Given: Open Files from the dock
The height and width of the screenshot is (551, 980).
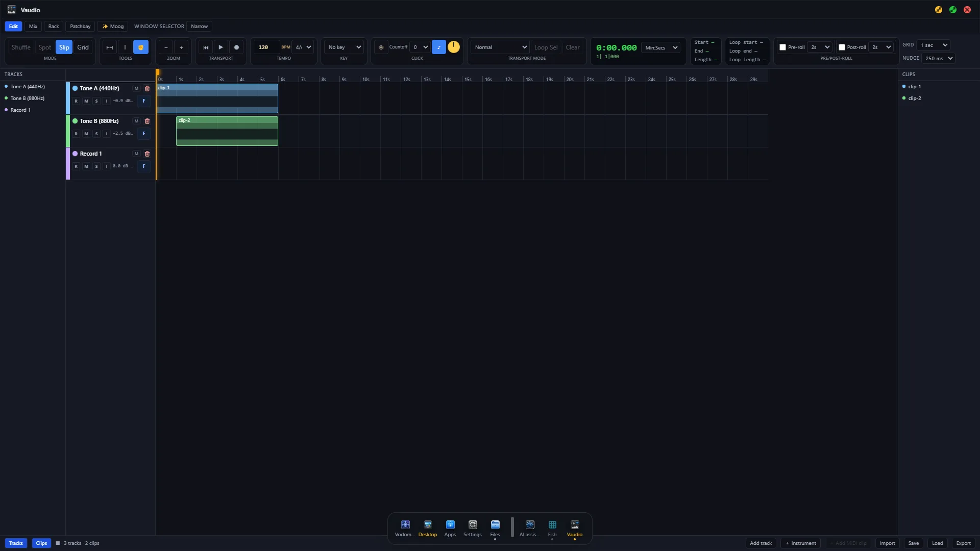Looking at the screenshot, I should click(x=495, y=528).
